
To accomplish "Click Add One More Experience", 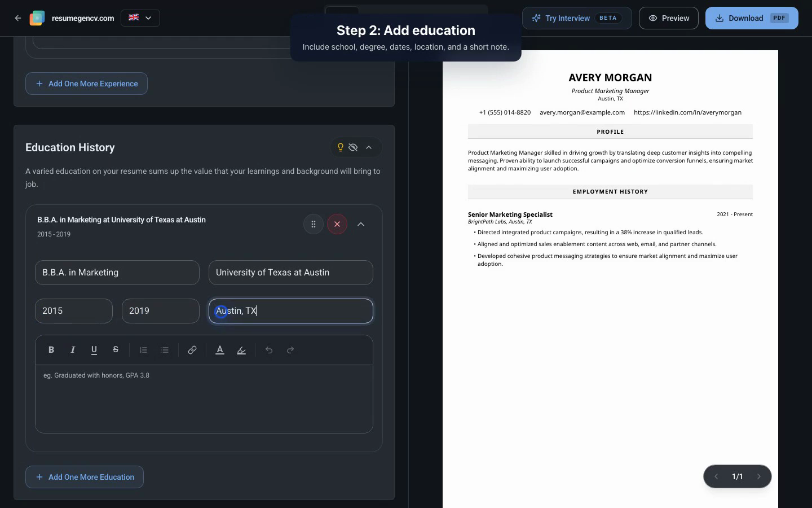I will tap(86, 84).
